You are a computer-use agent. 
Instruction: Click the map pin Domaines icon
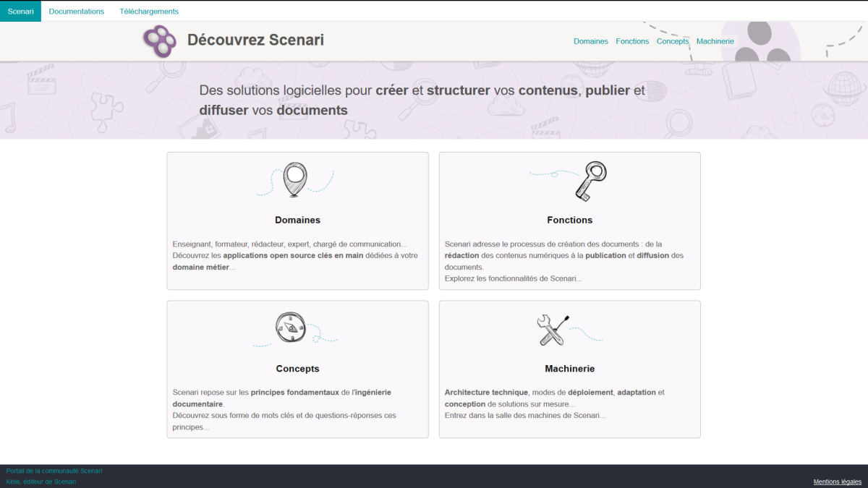tap(295, 180)
